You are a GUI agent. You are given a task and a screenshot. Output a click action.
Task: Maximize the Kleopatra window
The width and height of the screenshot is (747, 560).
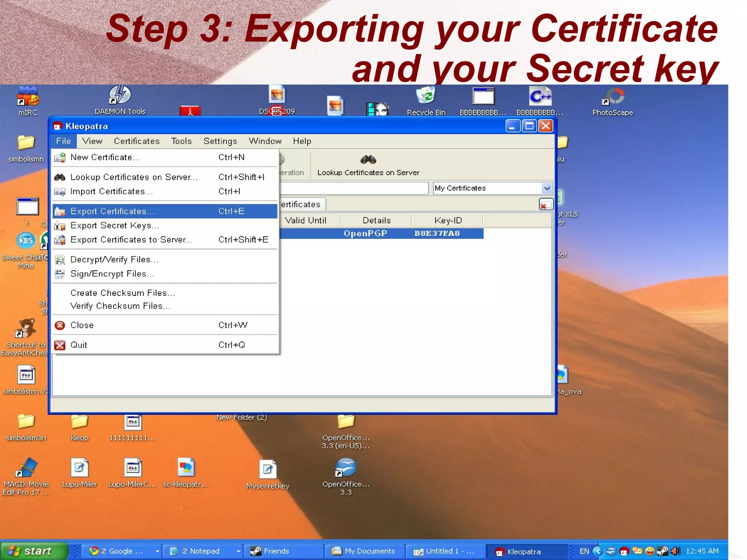[x=529, y=126]
